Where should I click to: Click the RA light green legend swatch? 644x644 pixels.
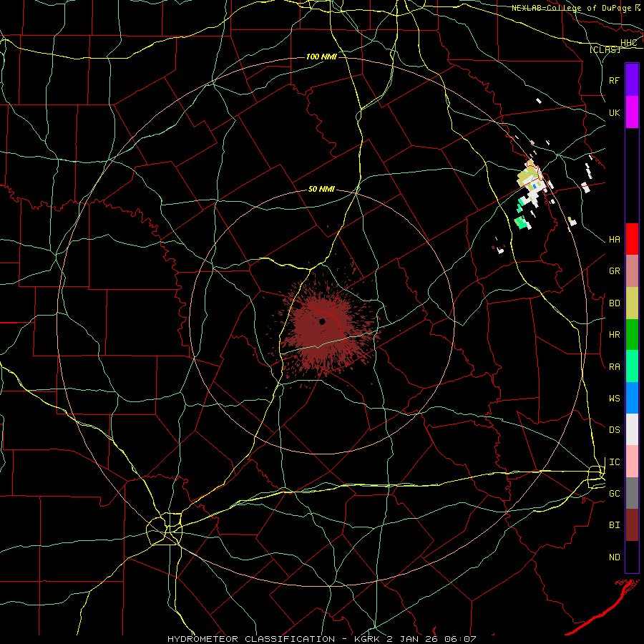[x=632, y=366]
